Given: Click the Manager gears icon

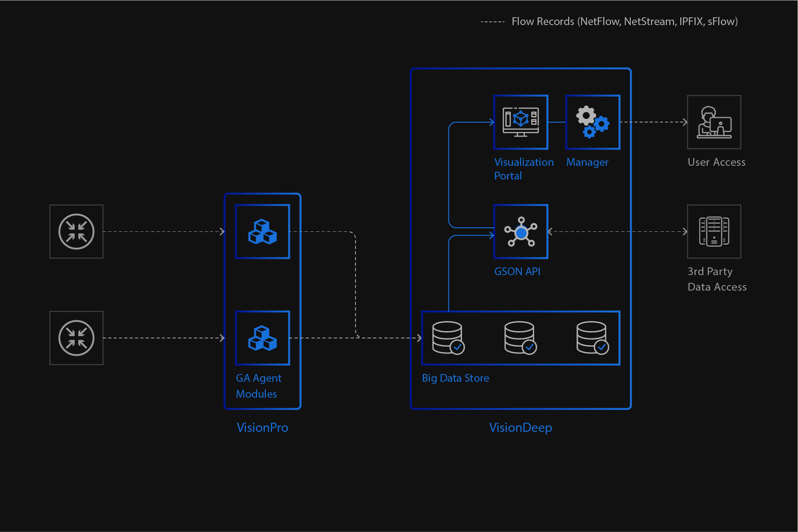Looking at the screenshot, I should click(x=592, y=122).
